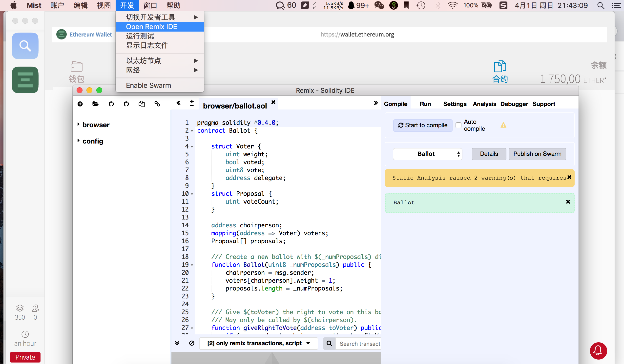Select Enable Swarm menu item

148,85
